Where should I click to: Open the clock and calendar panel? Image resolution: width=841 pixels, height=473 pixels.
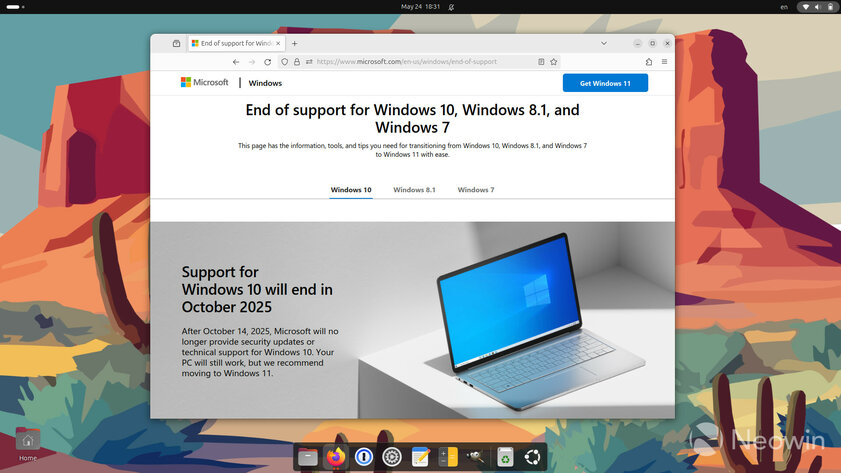420,7
